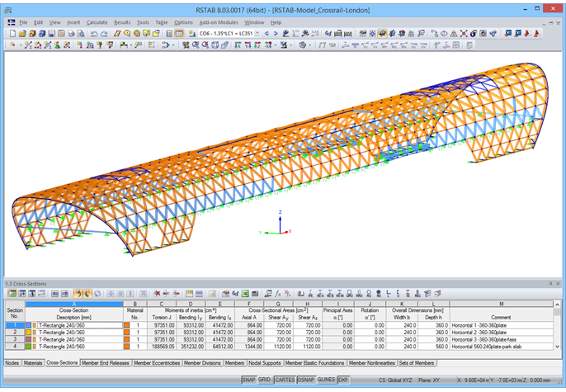Open the Table menu
Screen dimensions: 566x392
pyautogui.click(x=162, y=22)
